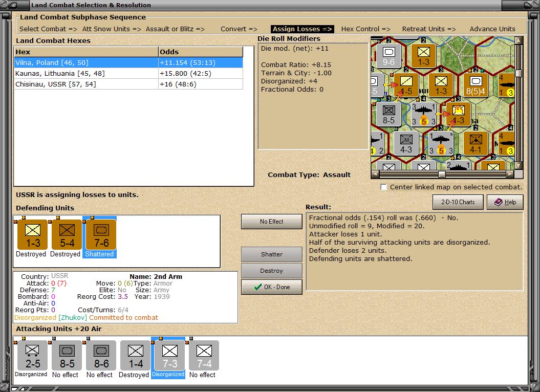
Task: Click the gray 4-3 mechanized counter on map
Action: click(406, 143)
